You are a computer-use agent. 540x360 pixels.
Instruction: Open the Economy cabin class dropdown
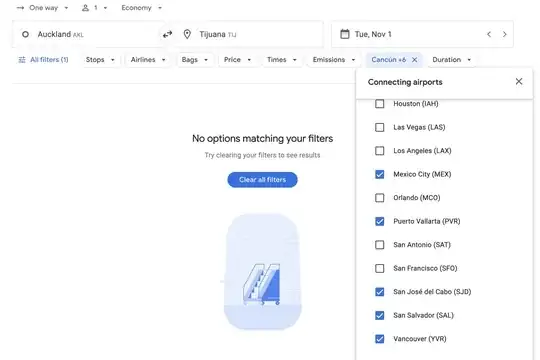tap(141, 8)
